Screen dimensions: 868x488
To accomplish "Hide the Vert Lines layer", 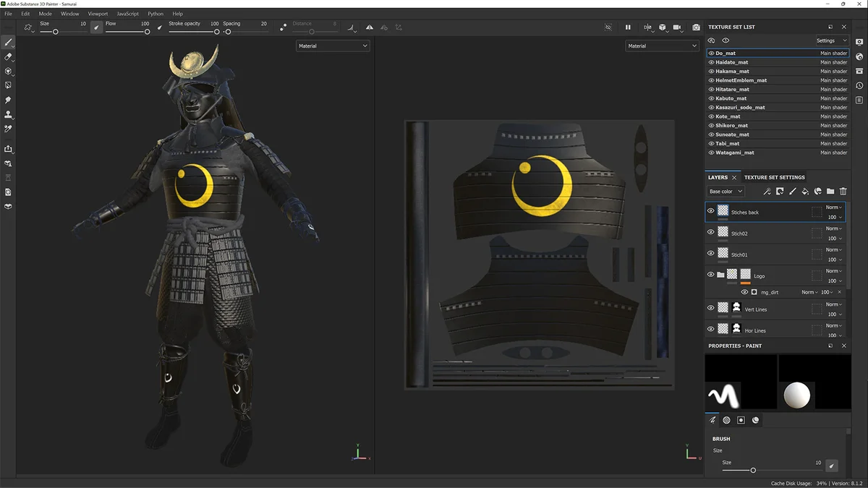I will click(710, 309).
